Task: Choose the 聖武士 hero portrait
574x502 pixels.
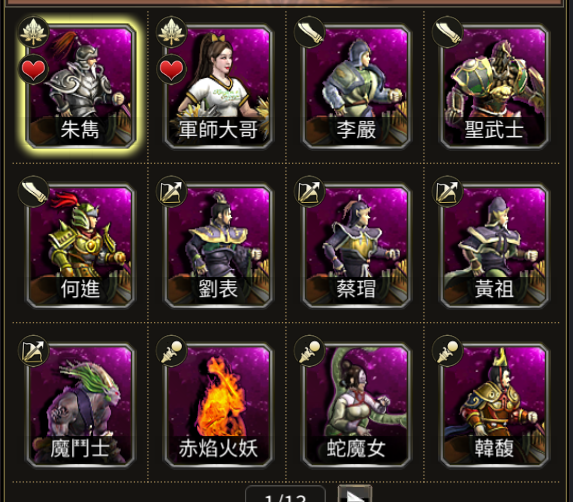Action: [x=494, y=86]
